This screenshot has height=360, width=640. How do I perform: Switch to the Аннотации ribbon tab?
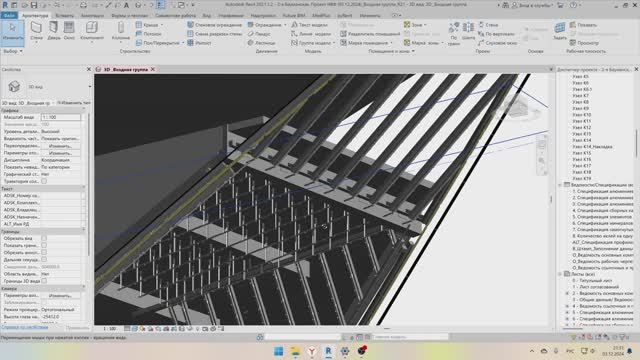point(92,16)
